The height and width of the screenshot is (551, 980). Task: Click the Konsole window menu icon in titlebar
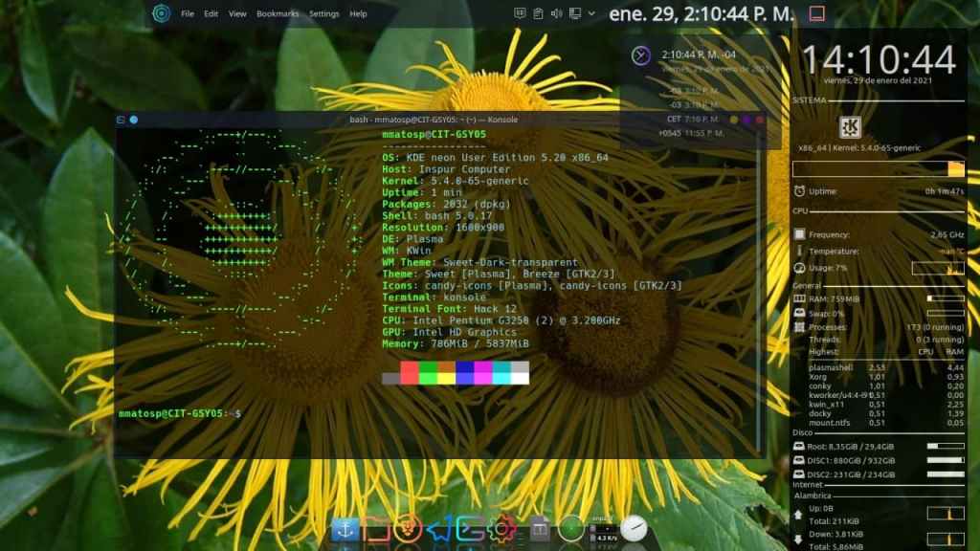click(x=121, y=120)
